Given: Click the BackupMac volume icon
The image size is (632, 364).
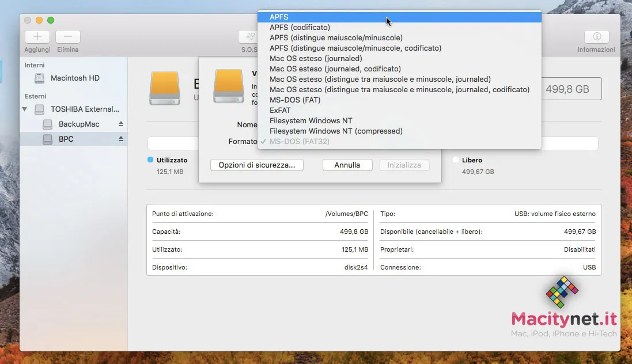Looking at the screenshot, I should [x=47, y=124].
